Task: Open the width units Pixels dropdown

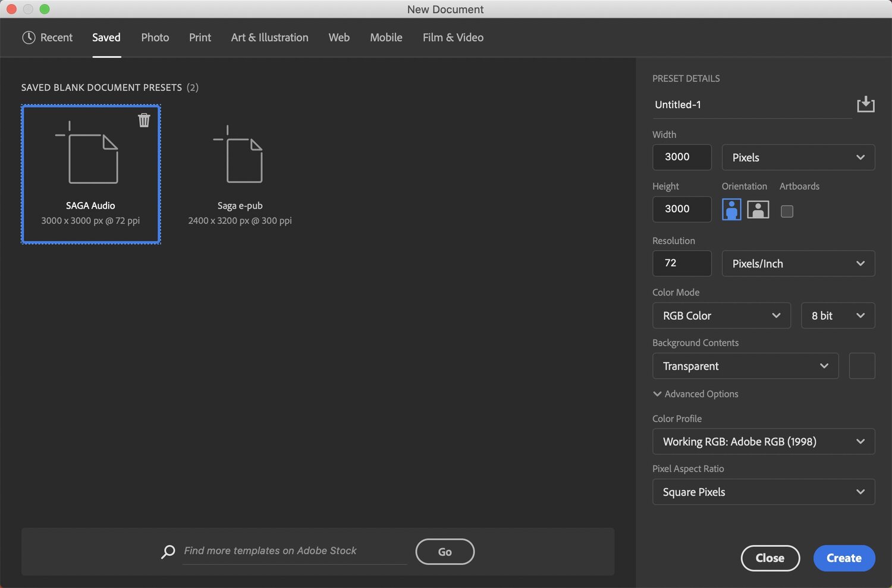Action: pyautogui.click(x=798, y=158)
